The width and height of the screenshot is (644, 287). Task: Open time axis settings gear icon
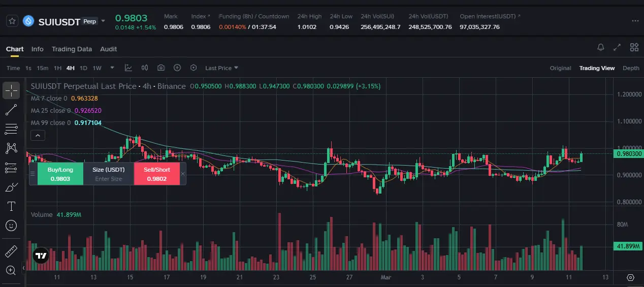630,278
